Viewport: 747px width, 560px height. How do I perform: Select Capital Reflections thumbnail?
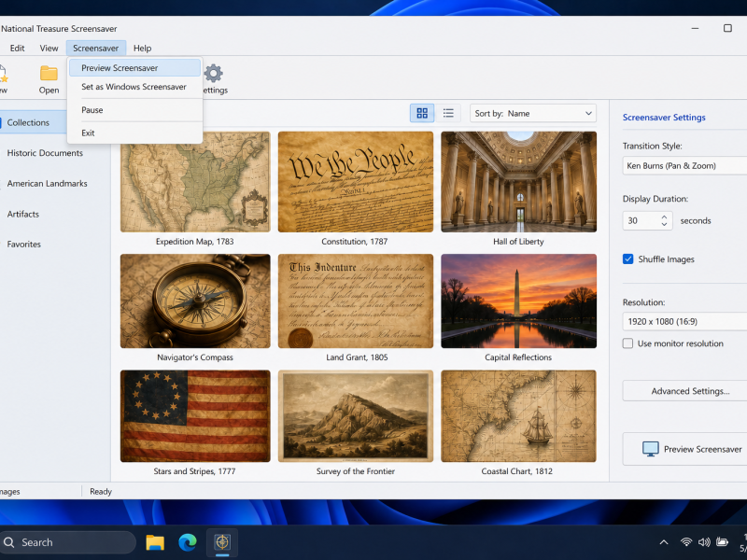(x=519, y=301)
